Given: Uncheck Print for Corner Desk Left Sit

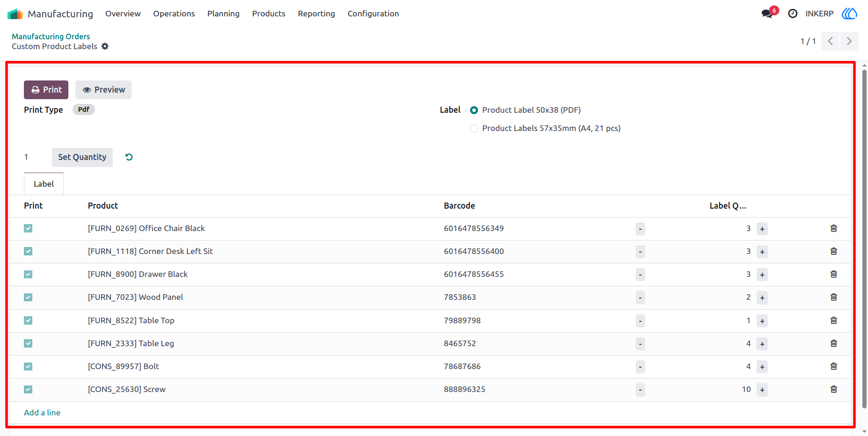Looking at the screenshot, I should (28, 251).
